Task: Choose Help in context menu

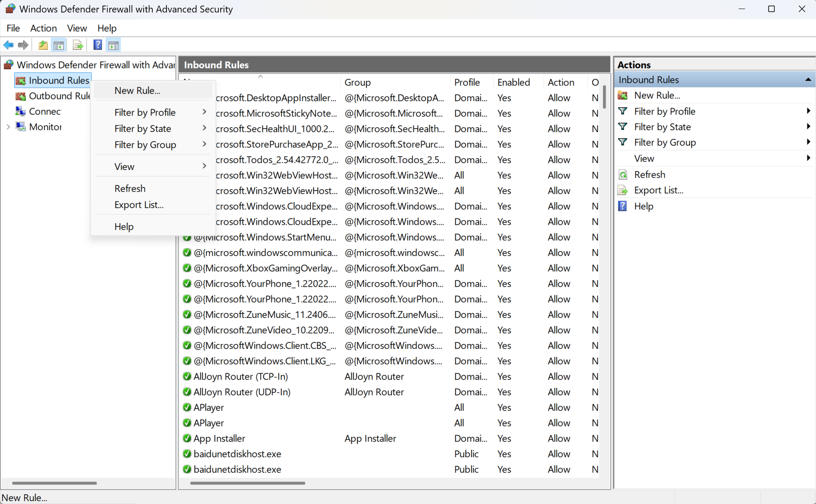Action: click(153, 226)
